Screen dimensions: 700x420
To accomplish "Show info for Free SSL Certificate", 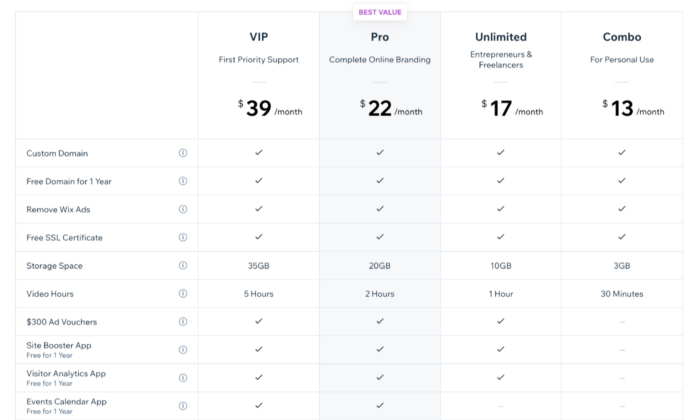I will coord(183,237).
